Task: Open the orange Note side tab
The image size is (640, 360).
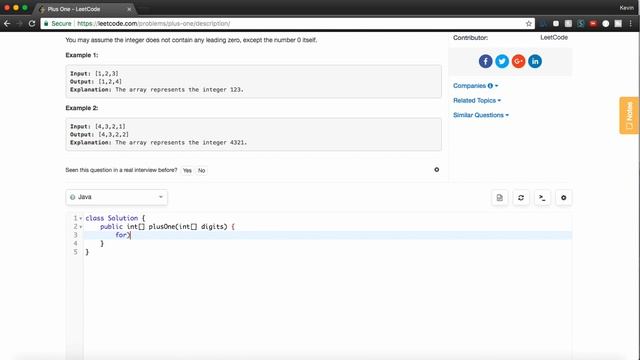Action: click(629, 116)
